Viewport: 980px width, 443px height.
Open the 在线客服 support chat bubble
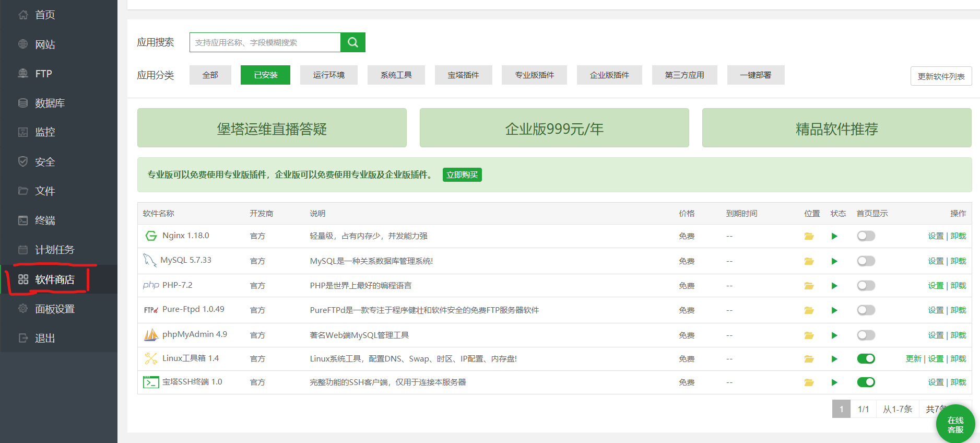point(955,424)
